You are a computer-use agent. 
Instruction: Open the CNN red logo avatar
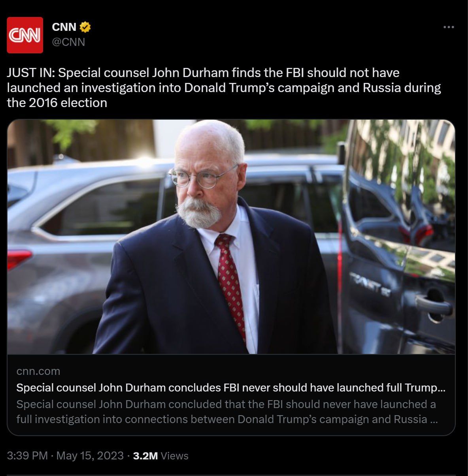click(25, 35)
